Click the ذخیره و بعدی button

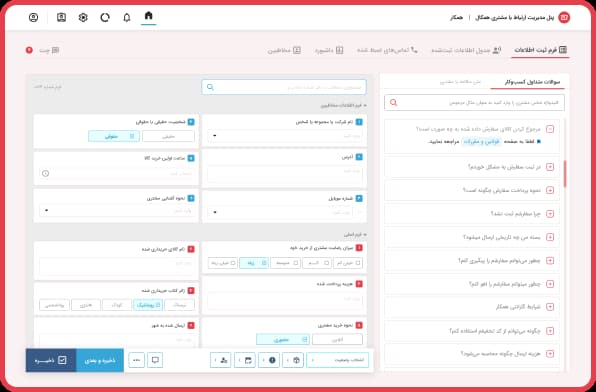click(100, 360)
